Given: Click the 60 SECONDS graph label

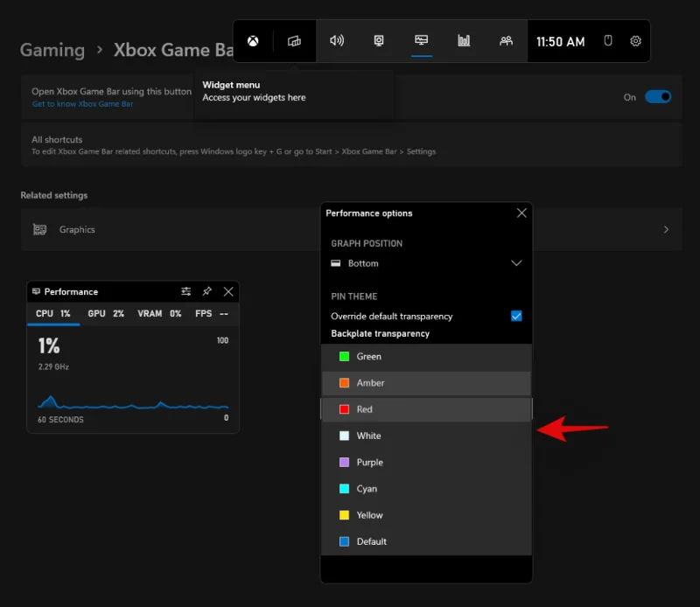Looking at the screenshot, I should pyautogui.click(x=60, y=420).
